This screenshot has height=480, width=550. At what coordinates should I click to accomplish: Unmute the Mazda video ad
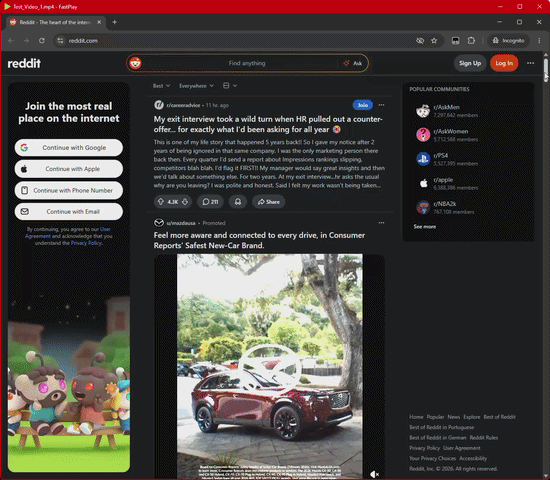click(x=374, y=474)
